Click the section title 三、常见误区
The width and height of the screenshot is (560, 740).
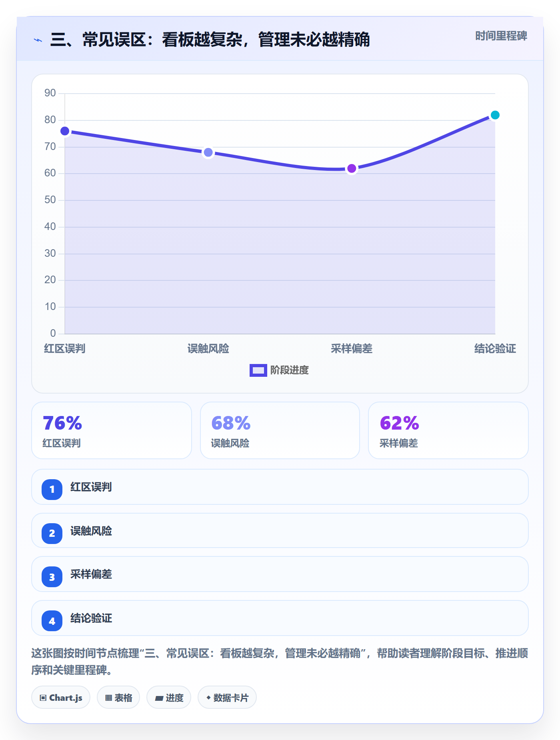[x=210, y=40]
